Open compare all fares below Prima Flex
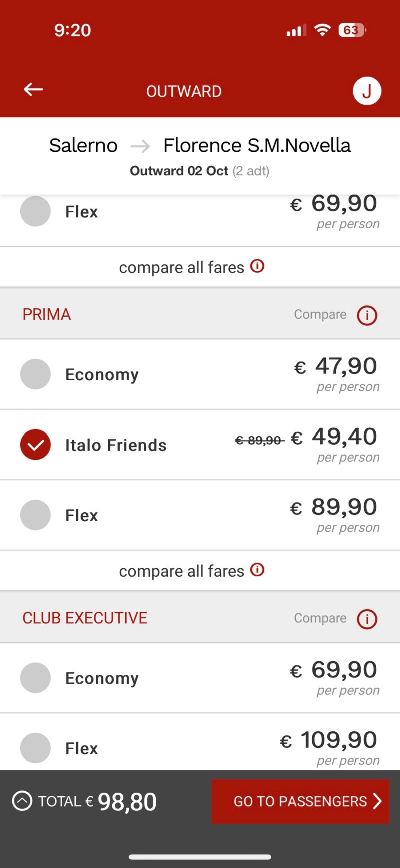This screenshot has width=400, height=868. click(x=181, y=571)
